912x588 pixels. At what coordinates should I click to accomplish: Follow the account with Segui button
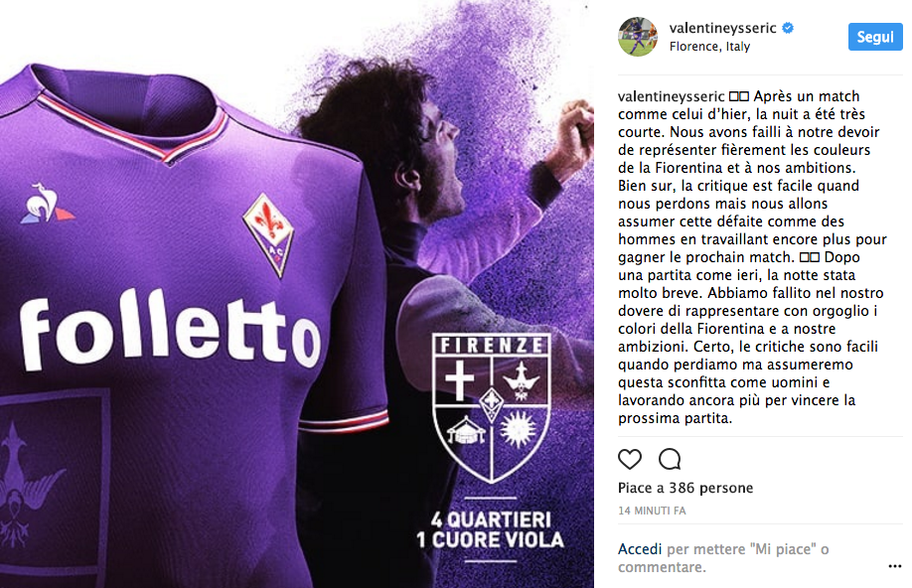pyautogui.click(x=875, y=37)
